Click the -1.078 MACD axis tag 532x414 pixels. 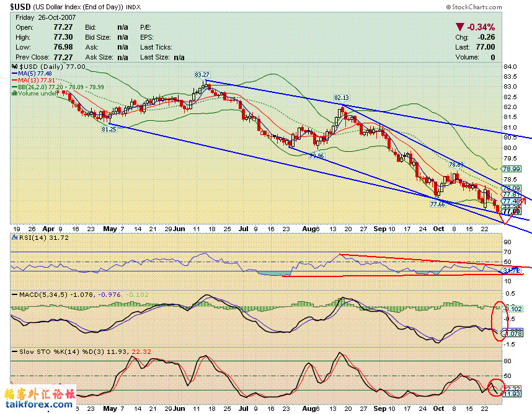pyautogui.click(x=513, y=333)
